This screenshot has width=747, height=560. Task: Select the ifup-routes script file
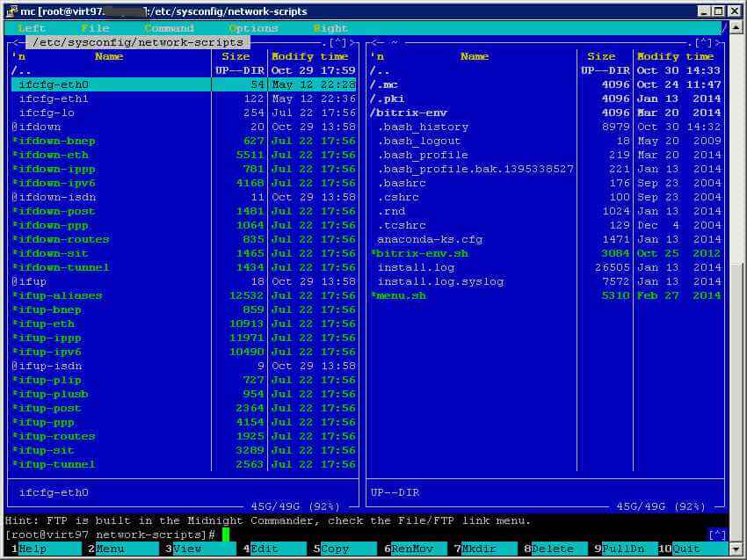pyautogui.click(x=56, y=436)
